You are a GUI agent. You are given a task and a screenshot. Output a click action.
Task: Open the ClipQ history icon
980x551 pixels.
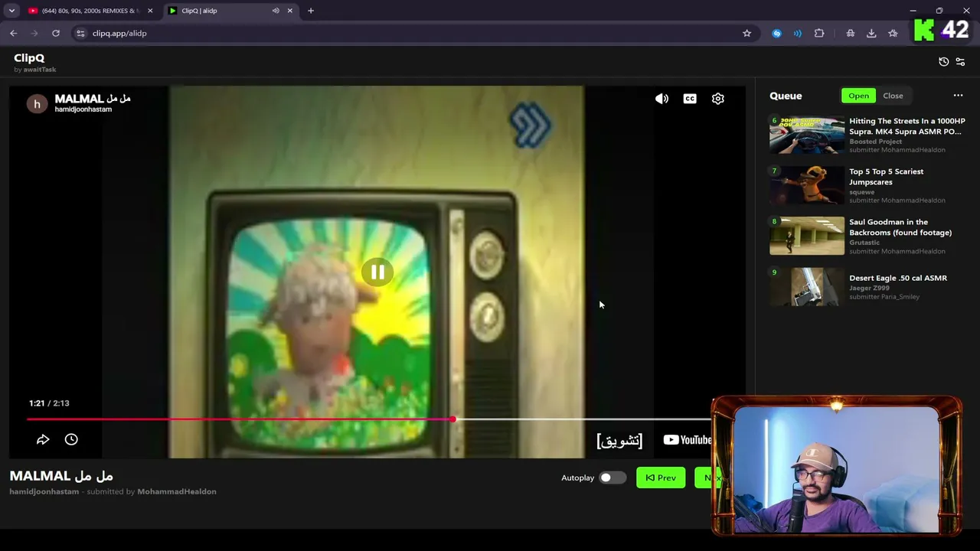pos(943,62)
